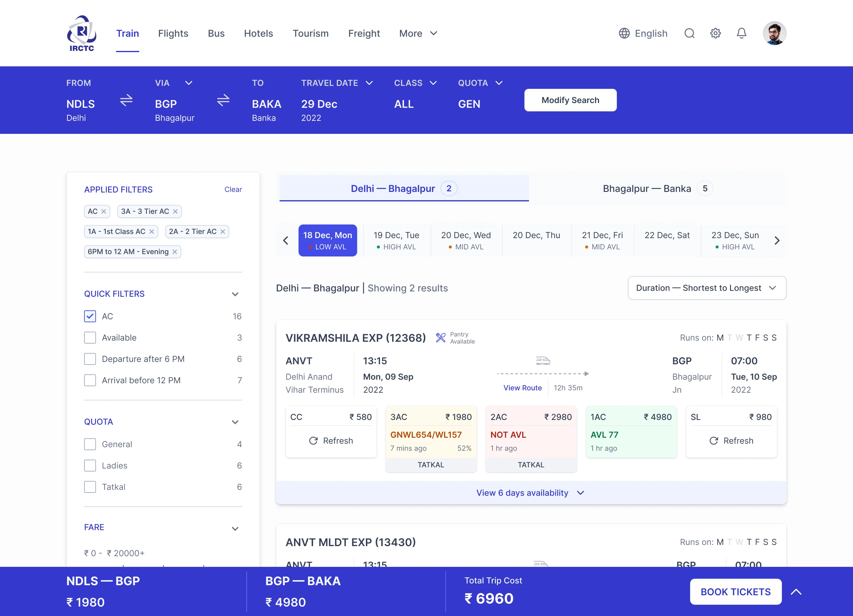Swap BGP and BAKA stations
853x616 pixels.
coord(223,100)
